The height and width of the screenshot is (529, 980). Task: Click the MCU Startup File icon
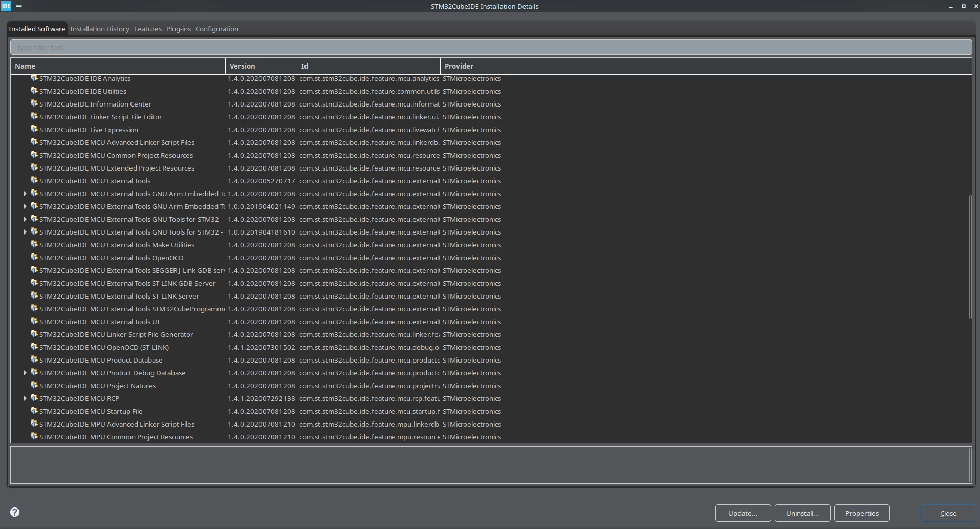coord(34,411)
